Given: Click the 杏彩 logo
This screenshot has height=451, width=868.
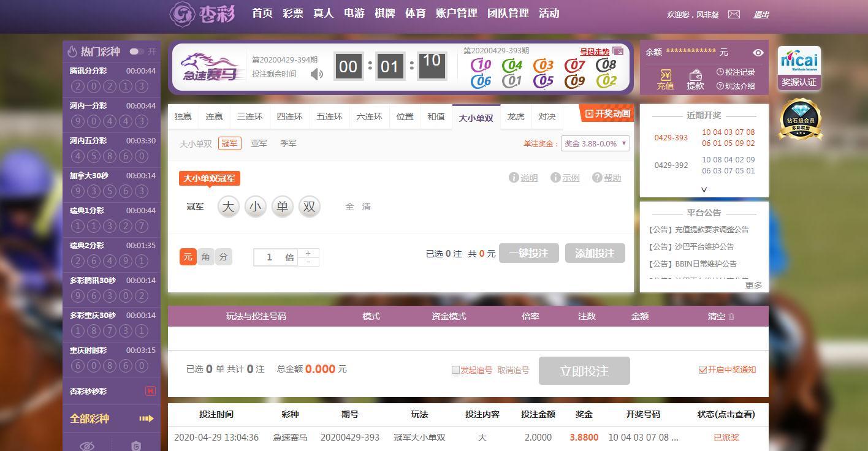Looking at the screenshot, I should pos(202,13).
